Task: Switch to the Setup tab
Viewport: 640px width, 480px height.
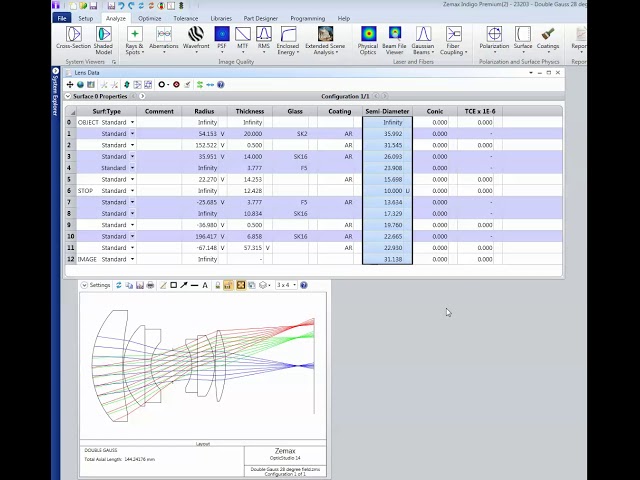Action: [x=85, y=18]
